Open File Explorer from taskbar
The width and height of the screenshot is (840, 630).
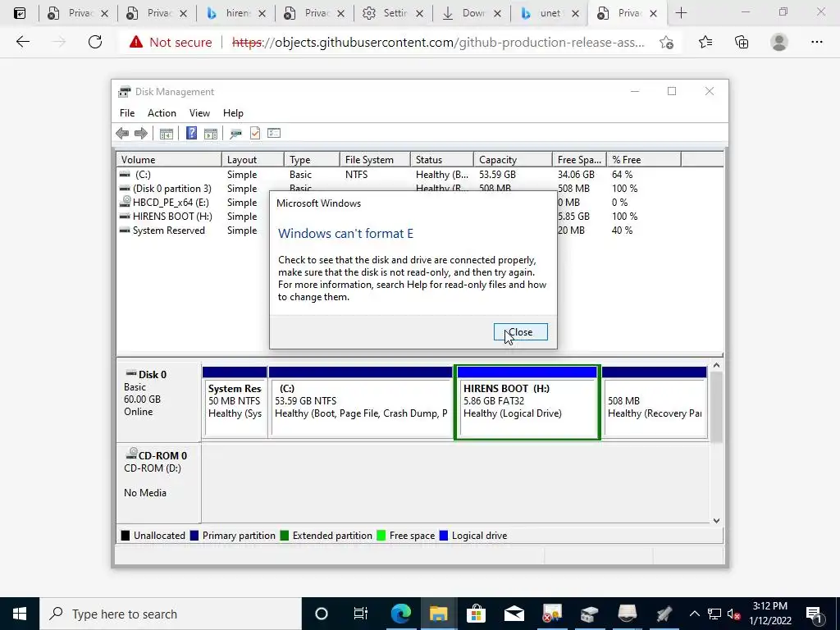[438, 614]
